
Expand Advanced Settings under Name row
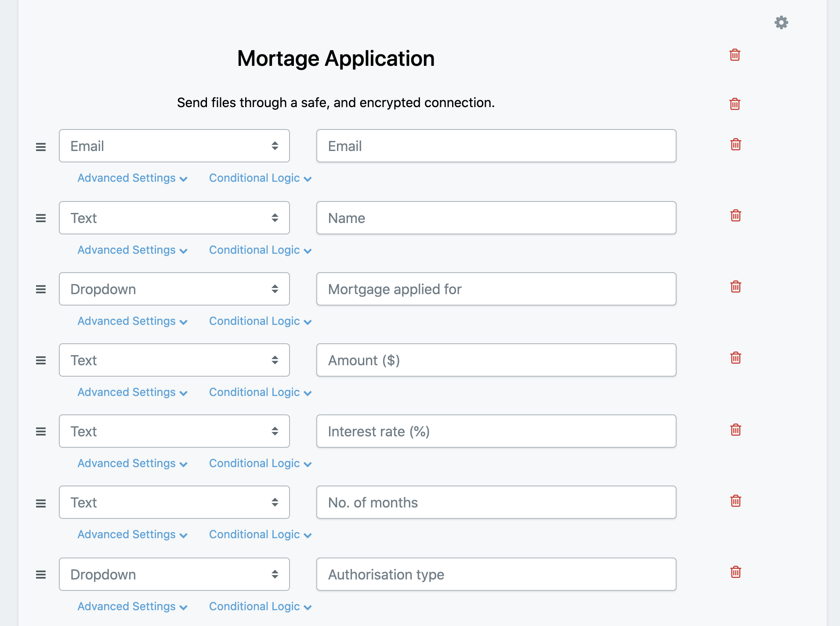(x=133, y=250)
